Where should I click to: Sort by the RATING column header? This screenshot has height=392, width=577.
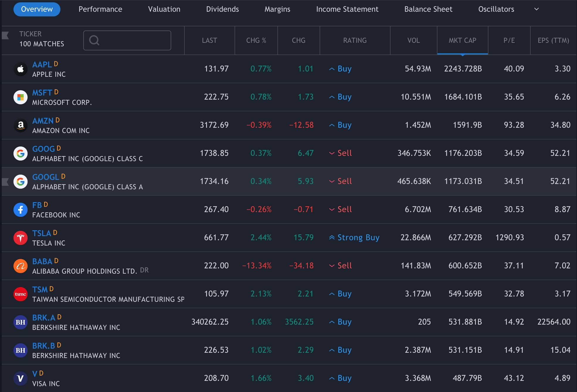coord(355,40)
